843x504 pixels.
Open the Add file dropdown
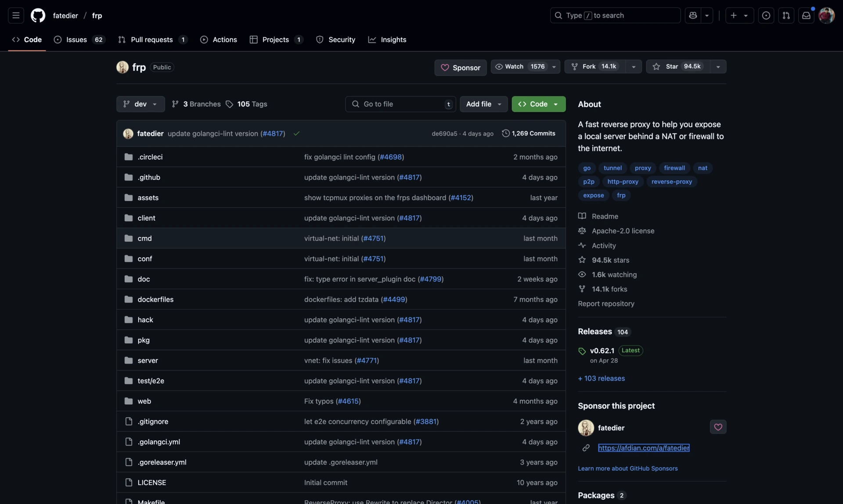(483, 104)
